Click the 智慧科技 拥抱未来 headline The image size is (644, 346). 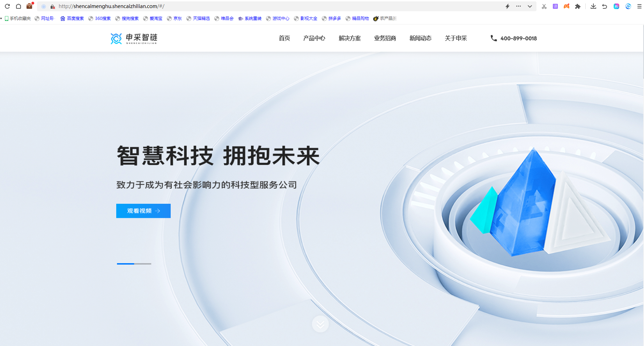(x=218, y=156)
